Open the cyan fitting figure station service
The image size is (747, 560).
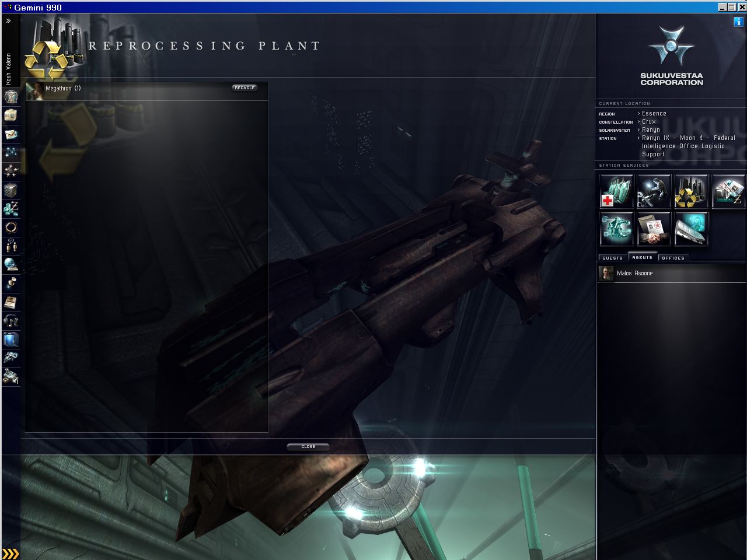coord(617,229)
